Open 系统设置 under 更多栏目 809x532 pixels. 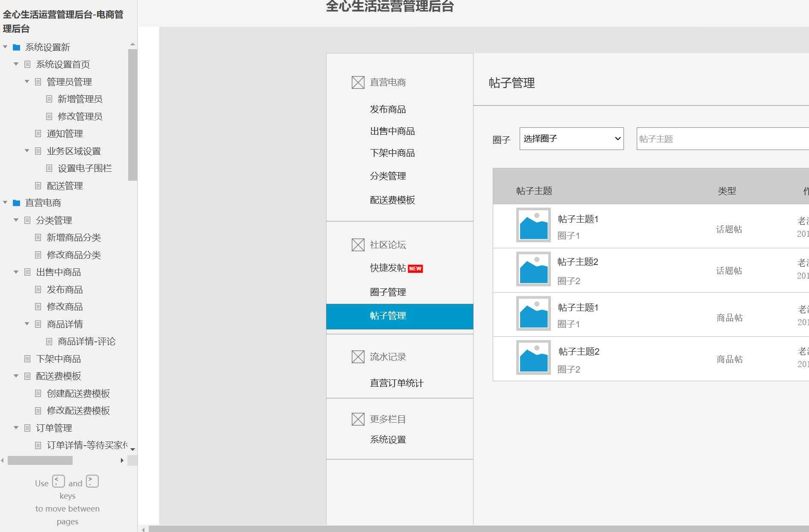pos(388,439)
